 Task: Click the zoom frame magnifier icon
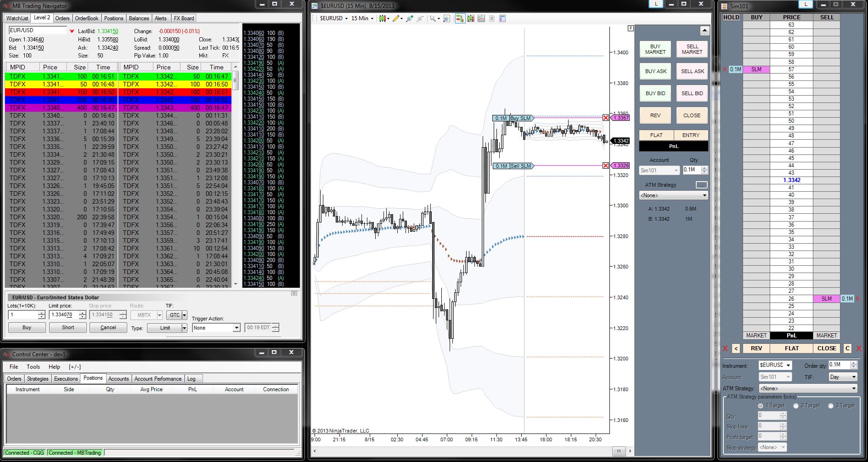point(446,18)
